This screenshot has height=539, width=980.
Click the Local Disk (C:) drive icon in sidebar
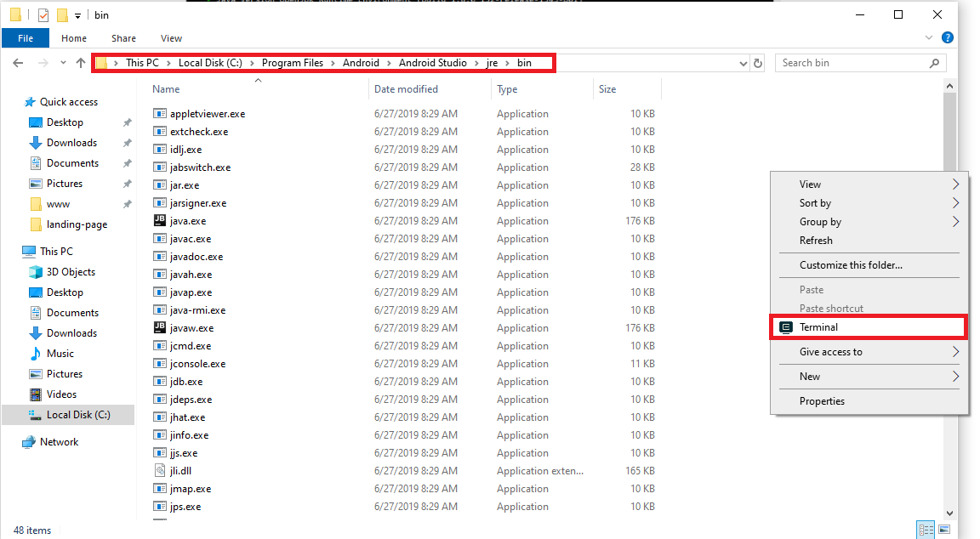[36, 415]
